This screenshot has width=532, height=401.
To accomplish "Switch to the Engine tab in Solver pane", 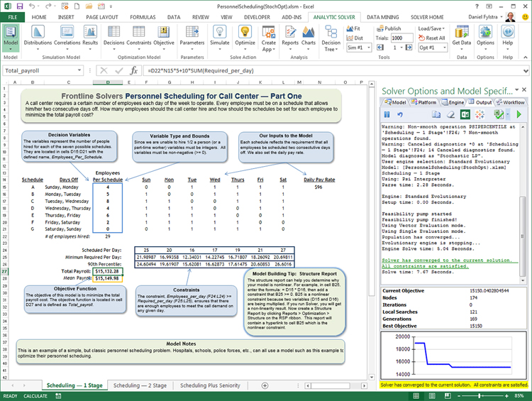I will click(454, 102).
